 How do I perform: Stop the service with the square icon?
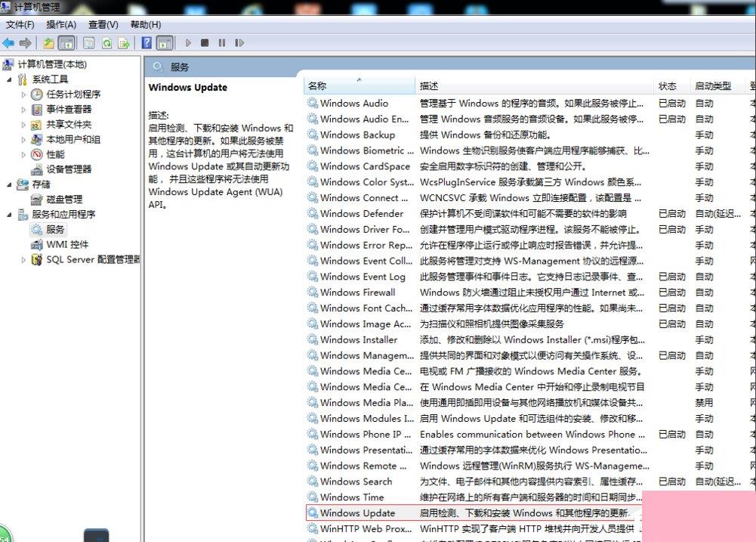[x=205, y=43]
